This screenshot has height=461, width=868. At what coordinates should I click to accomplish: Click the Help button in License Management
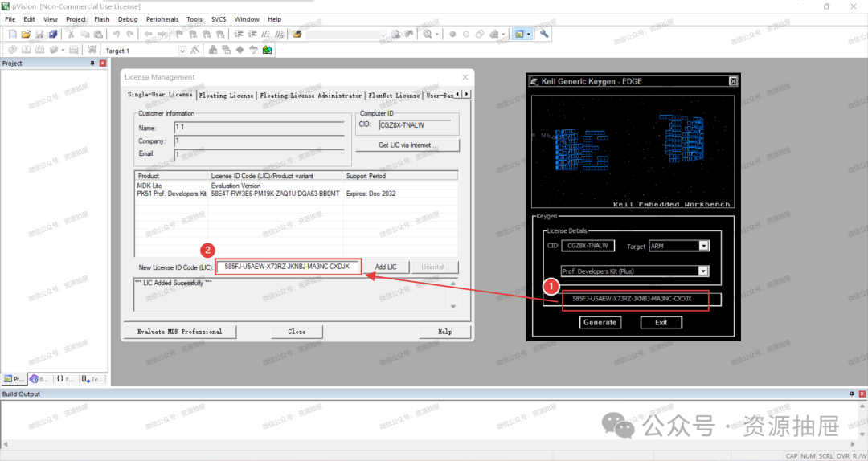coord(445,332)
